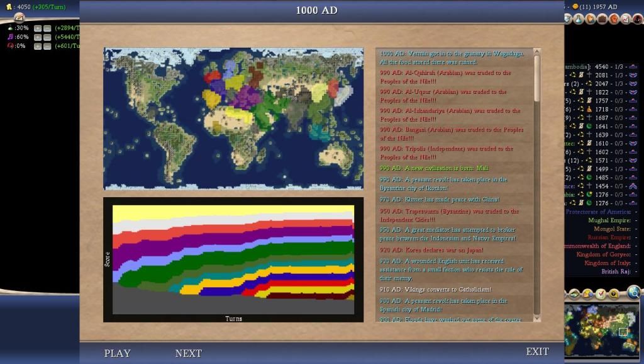Image resolution: width=644 pixels, height=364 pixels.
Task: Open the Corporation advisor briefcase icon
Action: pos(602,18)
